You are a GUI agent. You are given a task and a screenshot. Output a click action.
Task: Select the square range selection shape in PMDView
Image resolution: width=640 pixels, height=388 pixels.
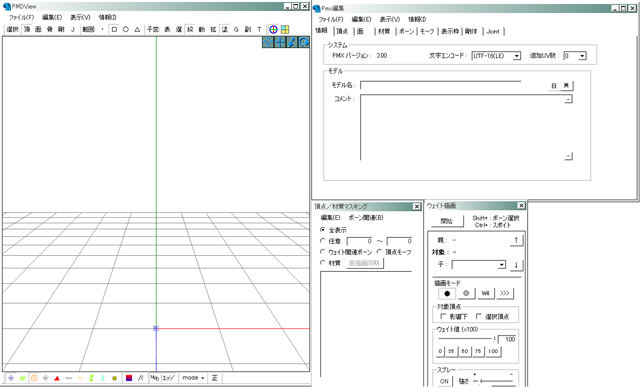[x=114, y=29]
